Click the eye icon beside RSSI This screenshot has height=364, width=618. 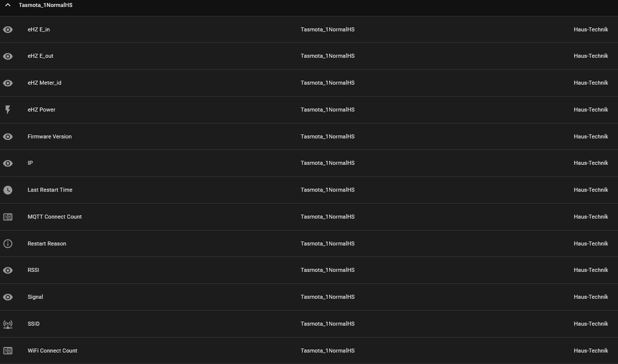pyautogui.click(x=8, y=270)
